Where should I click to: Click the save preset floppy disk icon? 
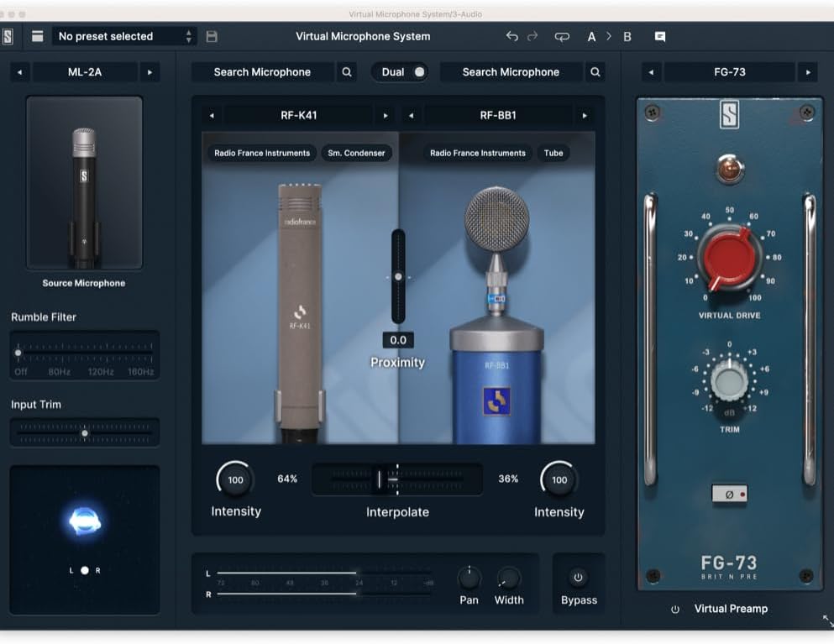[212, 36]
